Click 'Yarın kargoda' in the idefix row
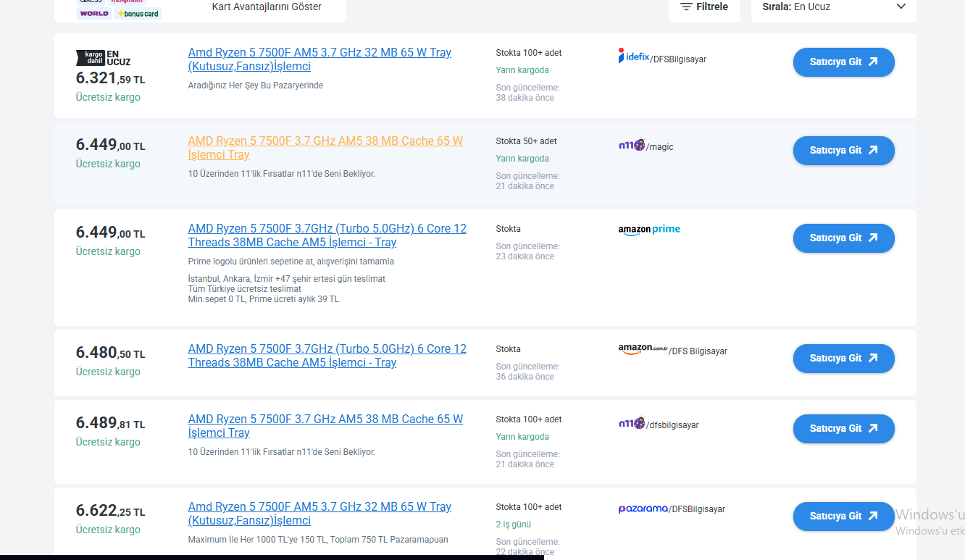 522,70
